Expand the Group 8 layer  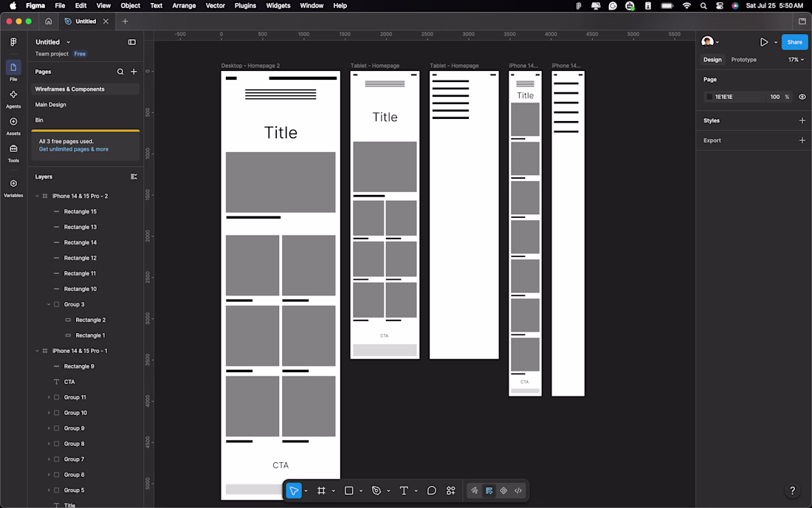tap(49, 444)
